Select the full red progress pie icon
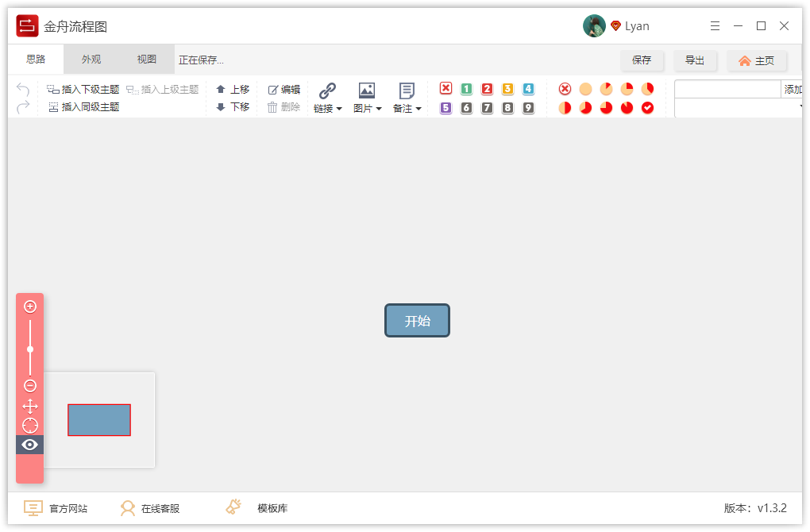Image resolution: width=810 pixels, height=532 pixels. click(x=627, y=107)
